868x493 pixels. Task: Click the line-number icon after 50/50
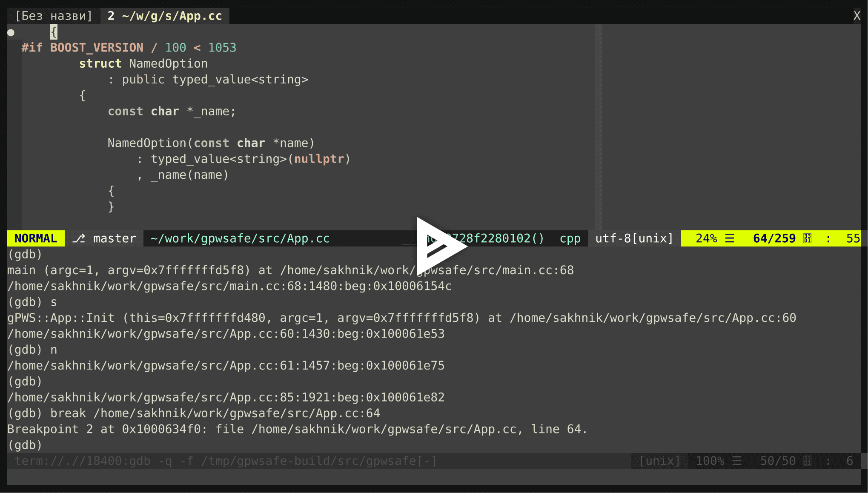pyautogui.click(x=807, y=461)
